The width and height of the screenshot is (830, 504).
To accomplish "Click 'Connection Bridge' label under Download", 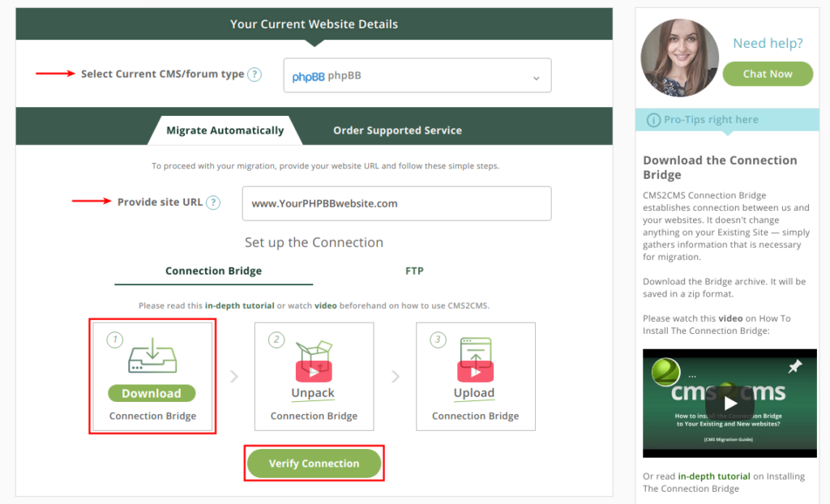I will (152, 416).
